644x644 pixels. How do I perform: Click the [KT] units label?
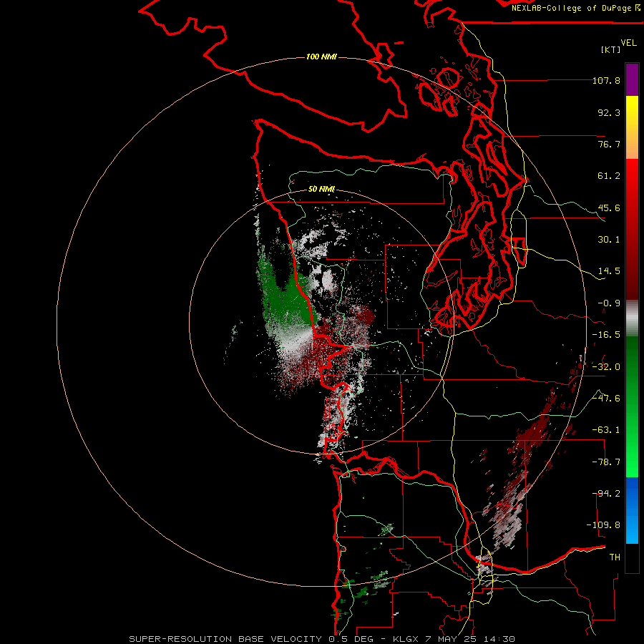[x=611, y=49]
